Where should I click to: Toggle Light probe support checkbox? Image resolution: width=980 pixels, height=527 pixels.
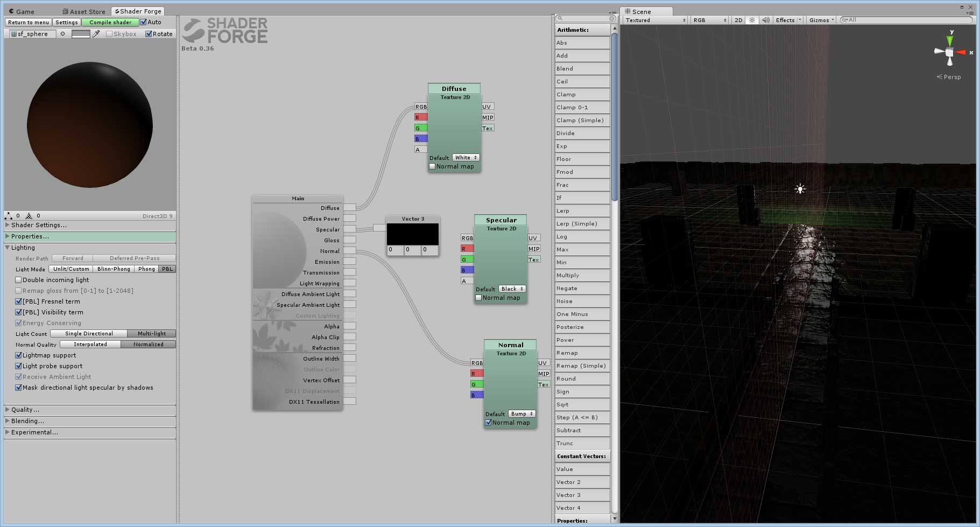click(x=18, y=366)
